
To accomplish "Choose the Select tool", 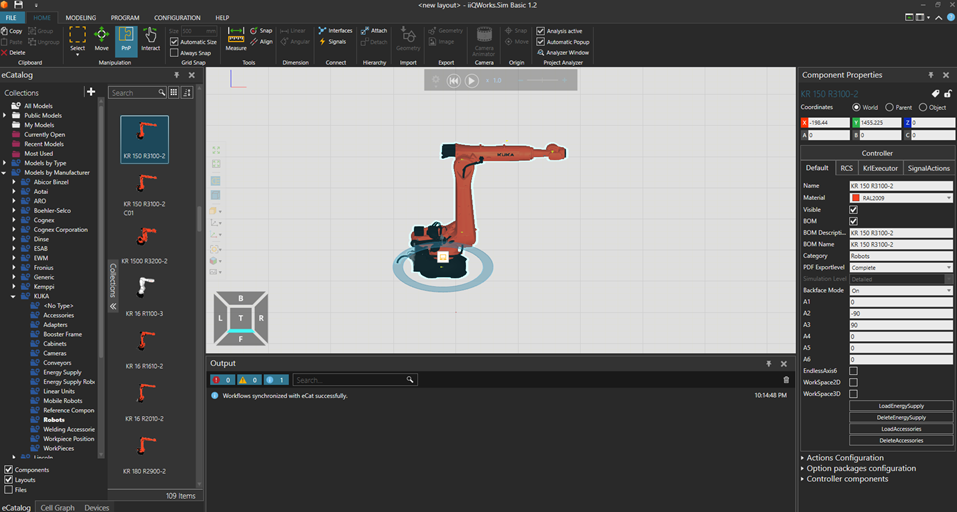I will [x=78, y=40].
